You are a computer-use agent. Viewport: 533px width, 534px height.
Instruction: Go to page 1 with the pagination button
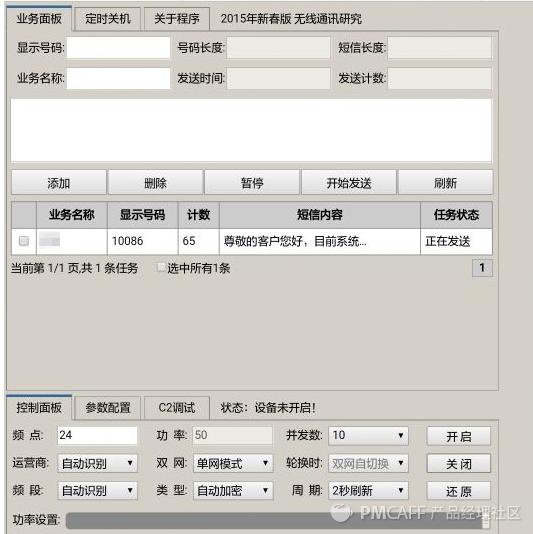(482, 268)
